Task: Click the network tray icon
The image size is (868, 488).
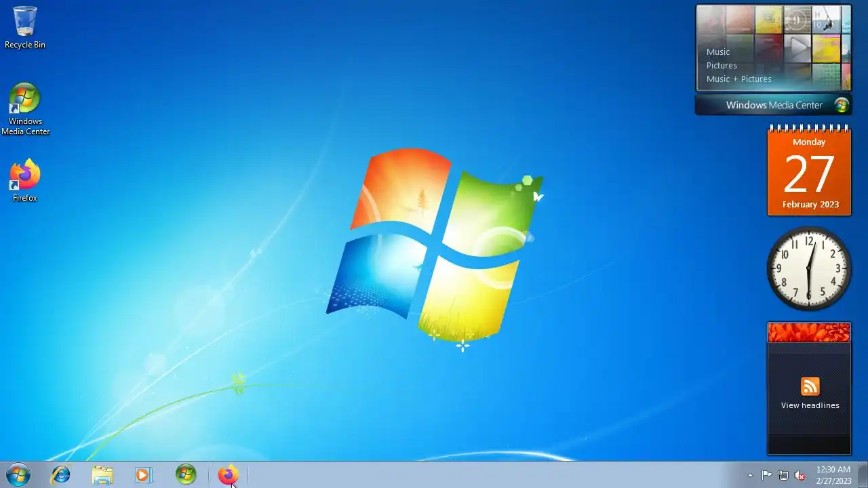Action: point(783,475)
